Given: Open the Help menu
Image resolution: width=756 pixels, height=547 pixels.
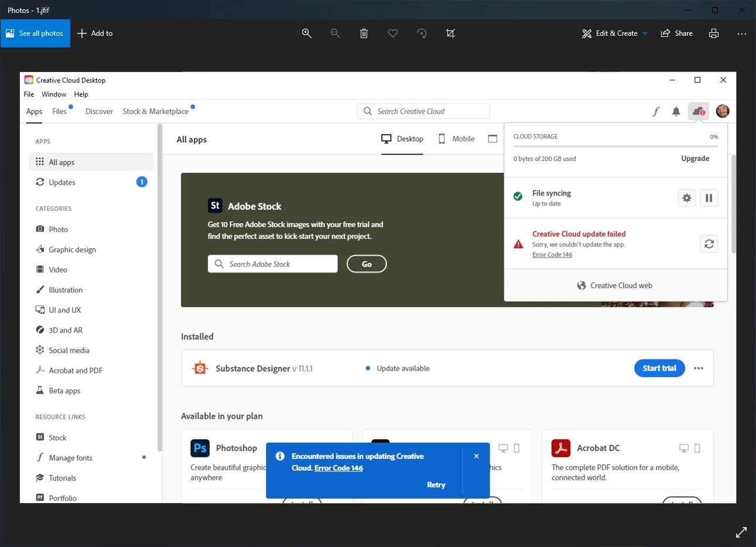Looking at the screenshot, I should coord(81,94).
